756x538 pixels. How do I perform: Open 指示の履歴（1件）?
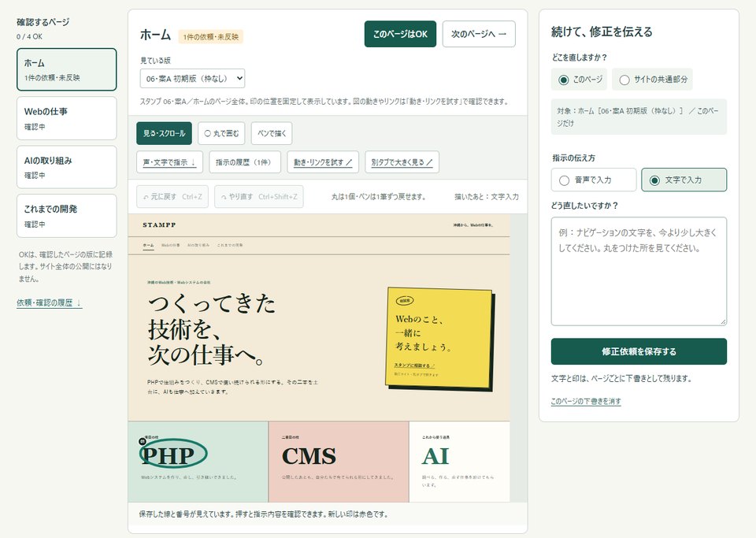(x=243, y=162)
